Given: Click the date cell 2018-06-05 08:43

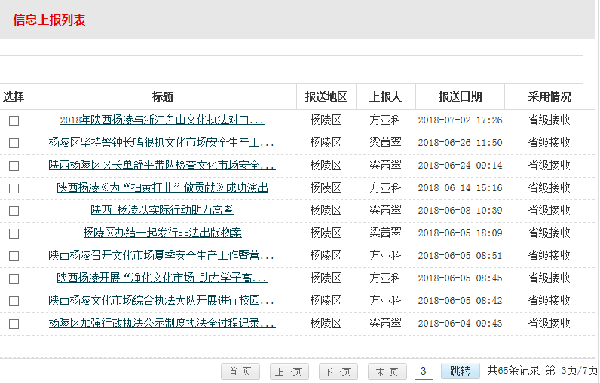Looking at the screenshot, I should click(460, 300).
